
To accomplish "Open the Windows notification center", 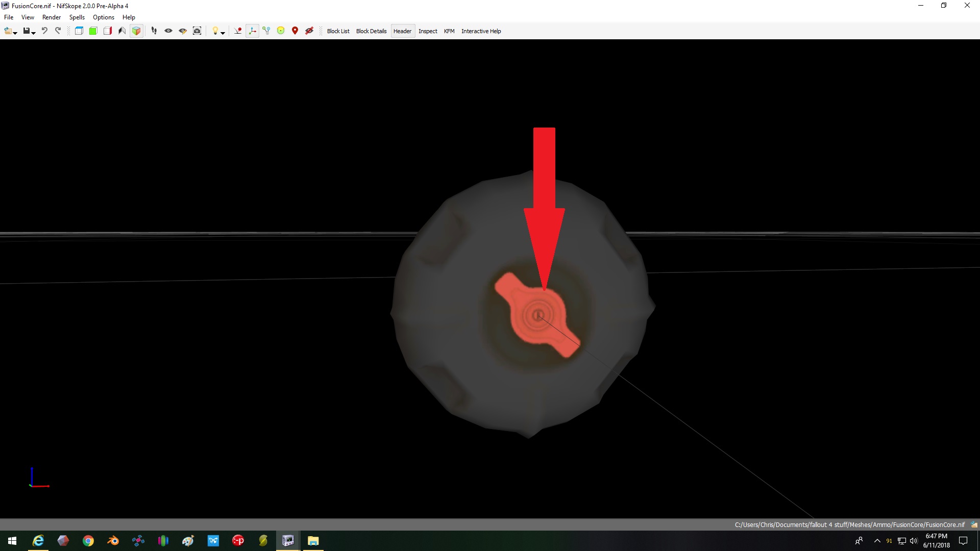I will (963, 541).
